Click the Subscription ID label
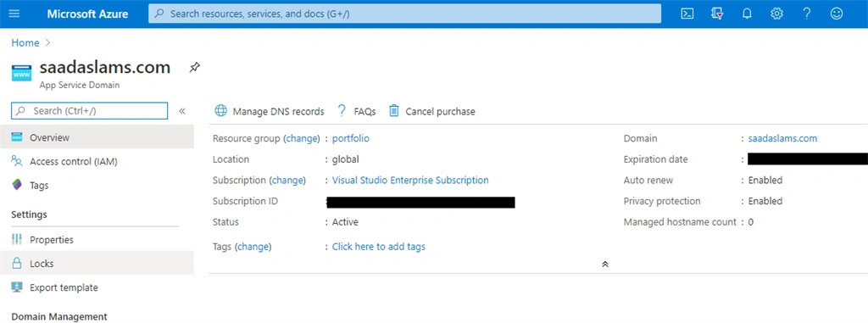The image size is (868, 323). (x=245, y=201)
